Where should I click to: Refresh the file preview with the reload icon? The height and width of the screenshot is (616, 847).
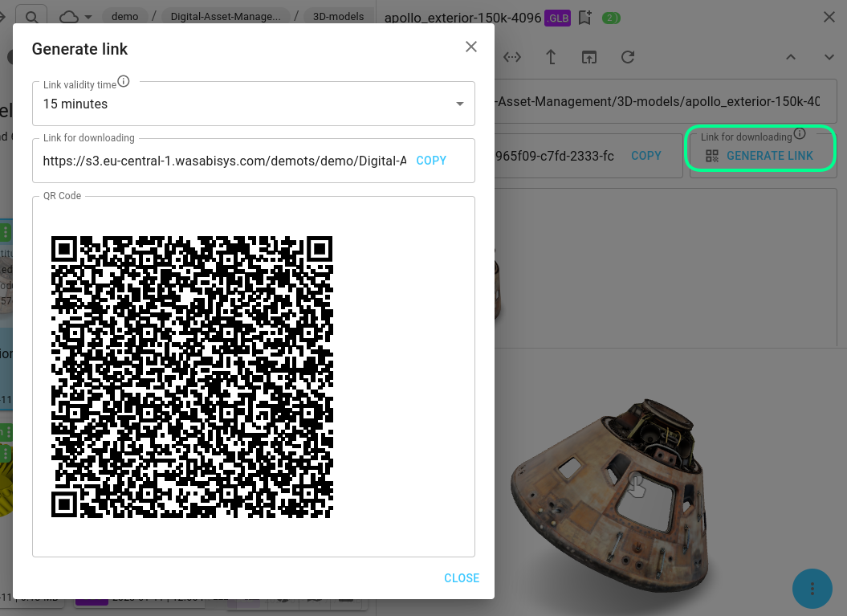627,57
